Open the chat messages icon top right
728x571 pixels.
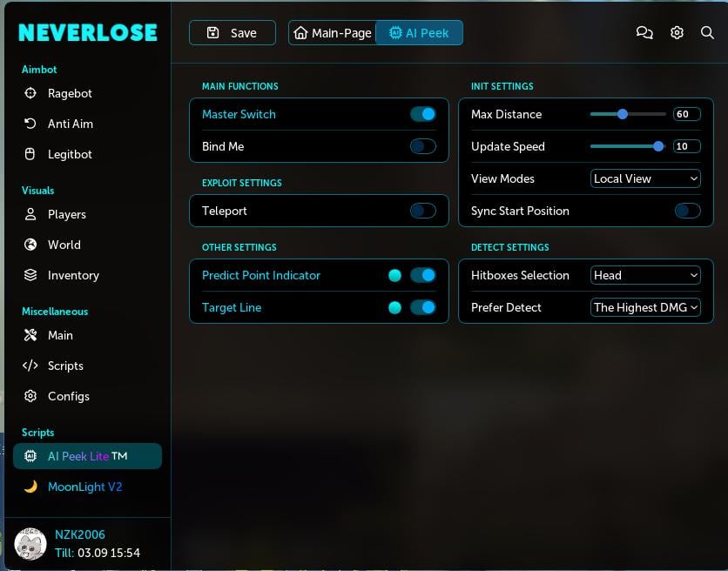(x=644, y=32)
